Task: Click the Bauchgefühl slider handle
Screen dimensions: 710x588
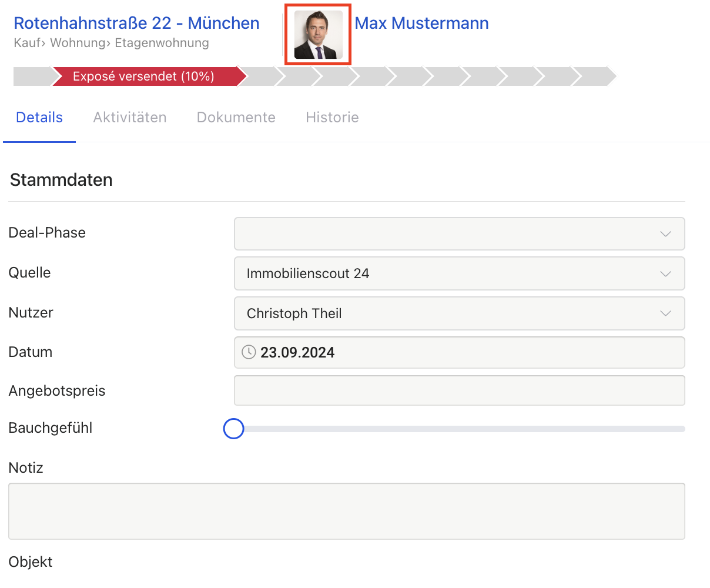Action: click(x=233, y=429)
